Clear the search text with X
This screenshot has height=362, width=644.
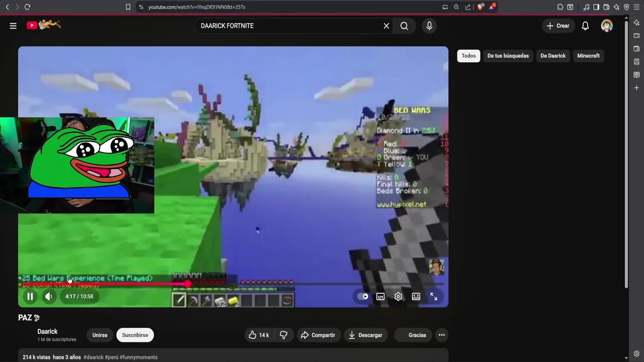[386, 26]
